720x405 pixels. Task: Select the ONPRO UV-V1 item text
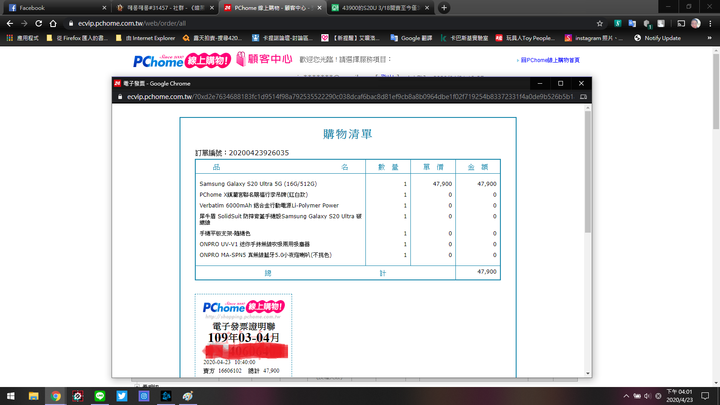coord(254,244)
